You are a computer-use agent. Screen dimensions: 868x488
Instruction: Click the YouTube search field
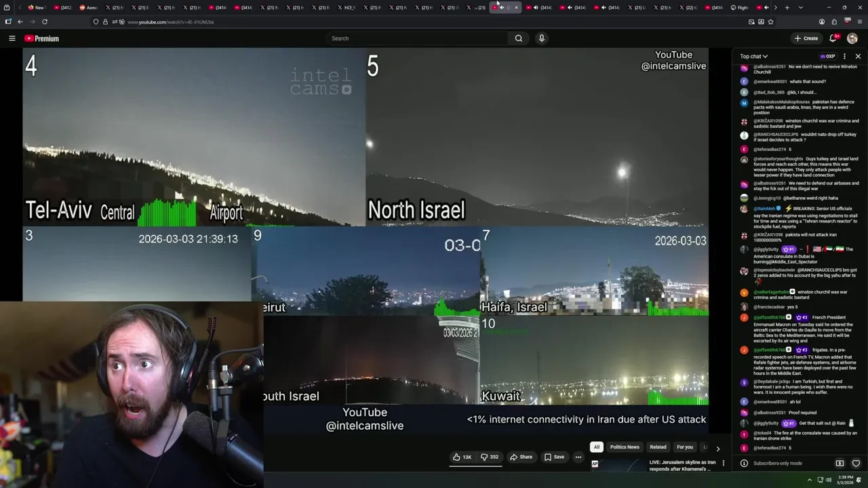click(x=417, y=39)
